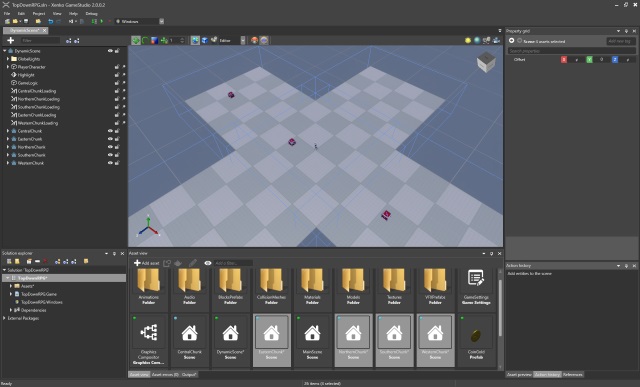Expand the WesternChunk scene node
The image size is (640, 387).
(x=8, y=163)
